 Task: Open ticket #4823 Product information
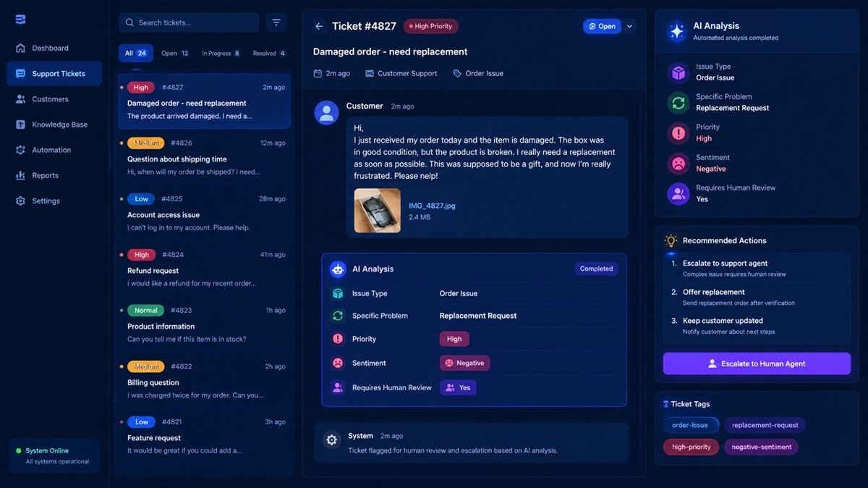pos(205,324)
